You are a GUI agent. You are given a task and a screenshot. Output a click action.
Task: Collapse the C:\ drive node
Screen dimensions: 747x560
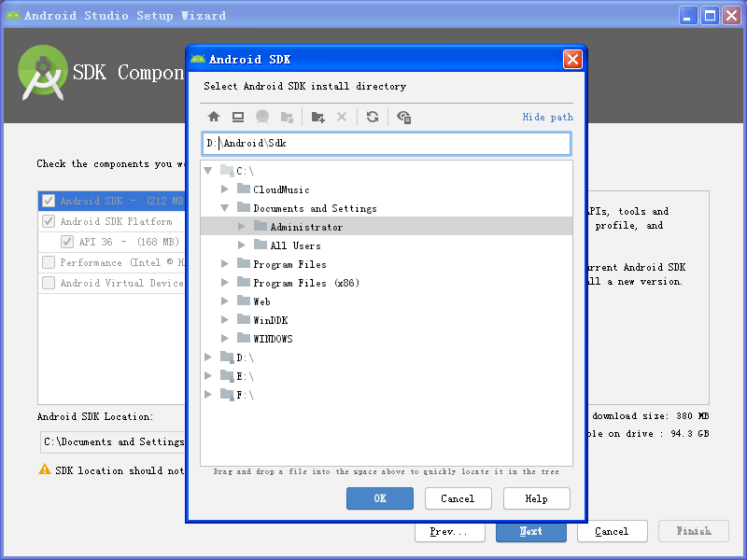coord(208,171)
